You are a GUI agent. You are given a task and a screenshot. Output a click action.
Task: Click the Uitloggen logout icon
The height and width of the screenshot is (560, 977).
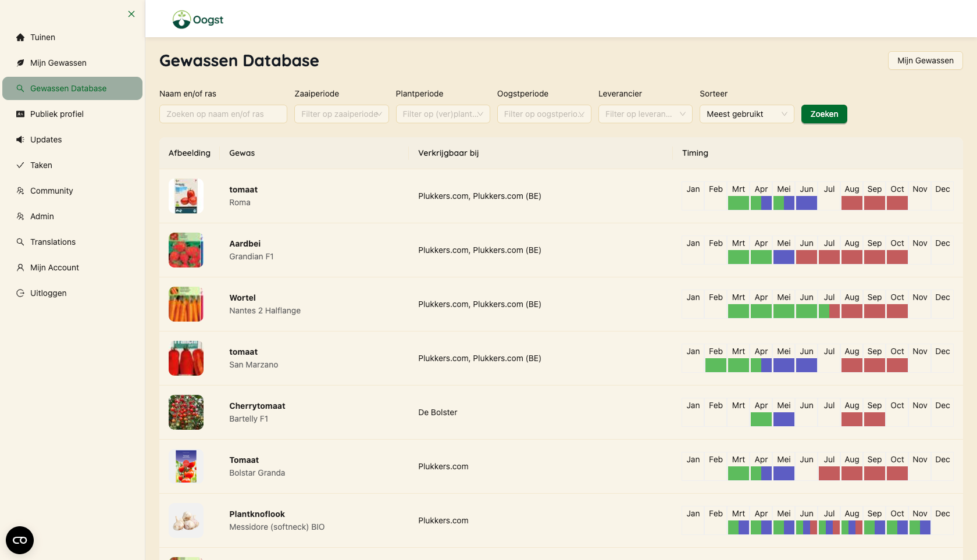pos(20,293)
